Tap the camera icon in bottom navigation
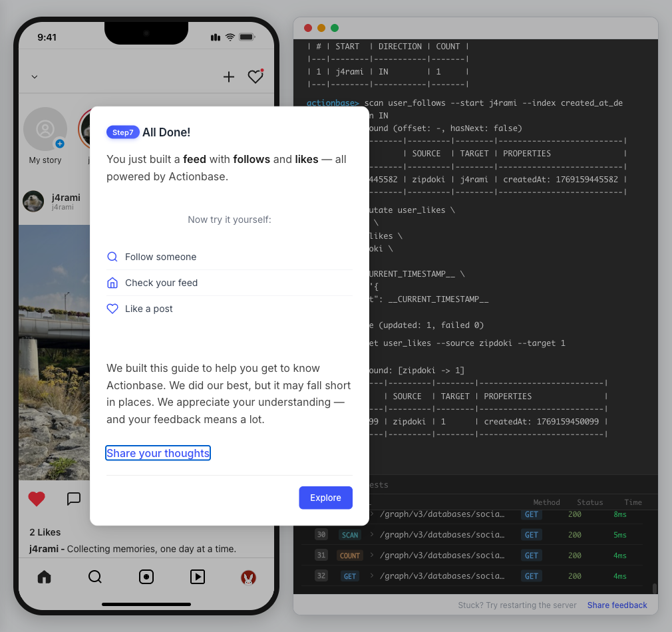Viewport: 672px width, 632px height. [x=146, y=577]
